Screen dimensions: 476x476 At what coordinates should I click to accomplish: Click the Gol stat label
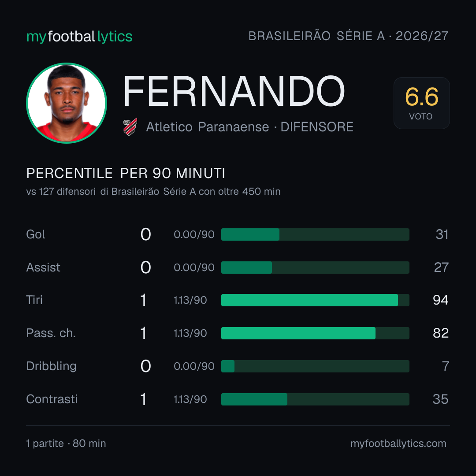pyautogui.click(x=36, y=234)
